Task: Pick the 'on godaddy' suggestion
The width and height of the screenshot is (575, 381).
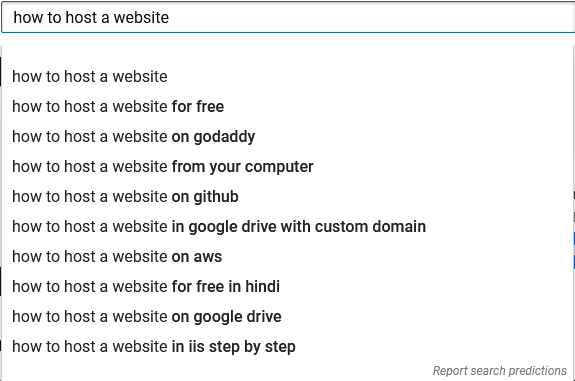Action: tap(288, 137)
